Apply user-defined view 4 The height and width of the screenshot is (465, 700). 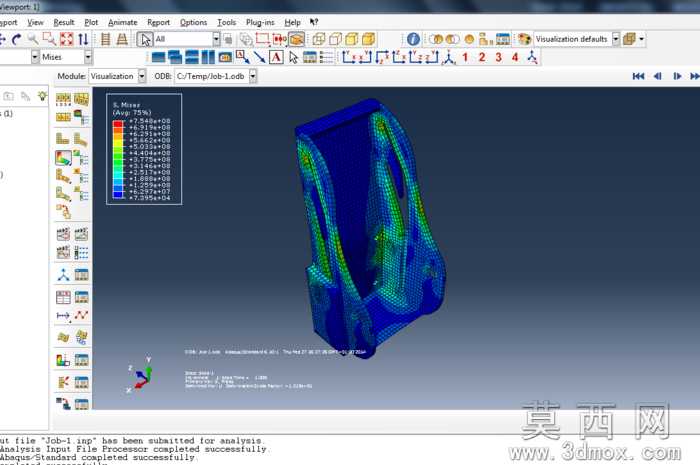pyautogui.click(x=515, y=57)
